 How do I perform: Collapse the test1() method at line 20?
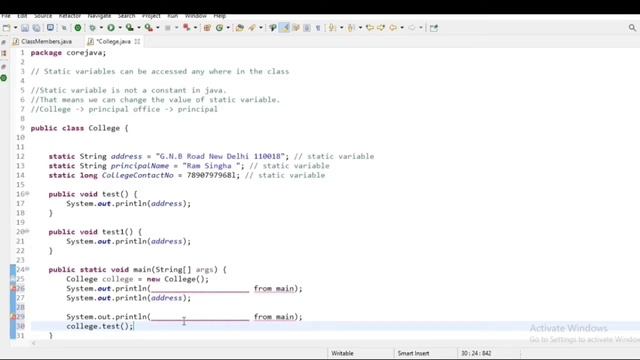click(28, 231)
